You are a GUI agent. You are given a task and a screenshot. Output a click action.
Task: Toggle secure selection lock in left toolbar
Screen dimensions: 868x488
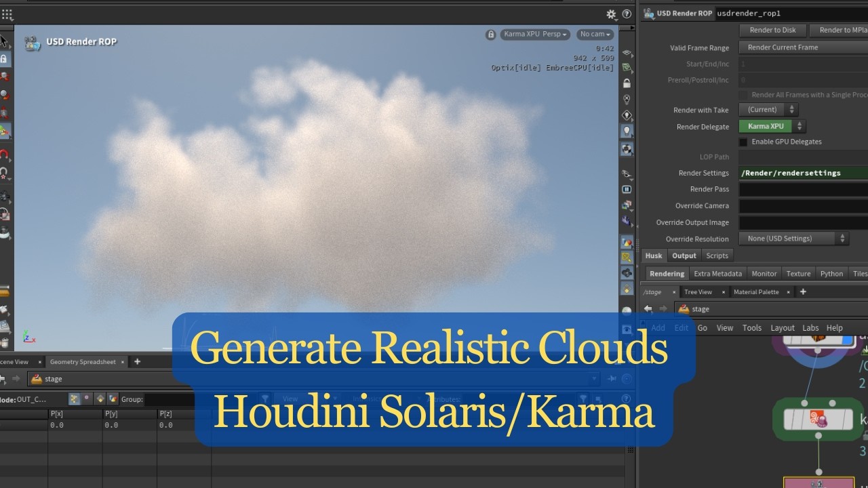click(3, 59)
